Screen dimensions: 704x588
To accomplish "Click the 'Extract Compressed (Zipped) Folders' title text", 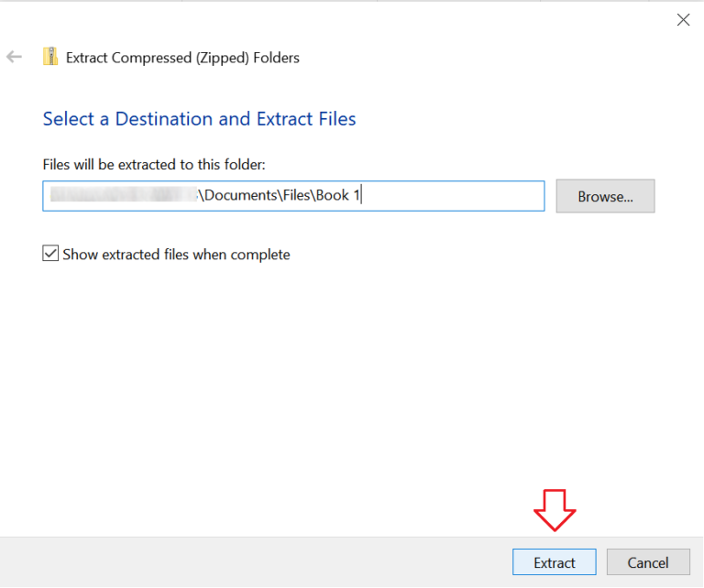I will 182,58.
